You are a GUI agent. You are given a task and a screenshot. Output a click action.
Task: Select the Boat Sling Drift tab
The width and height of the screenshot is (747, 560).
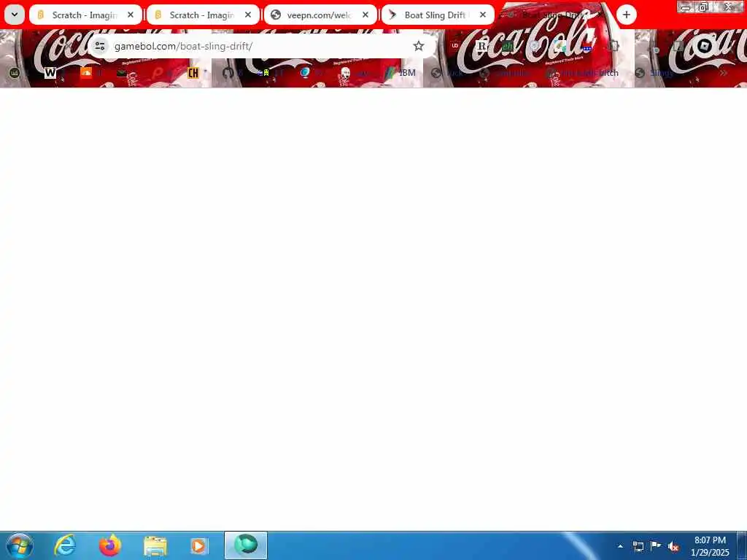(438, 15)
